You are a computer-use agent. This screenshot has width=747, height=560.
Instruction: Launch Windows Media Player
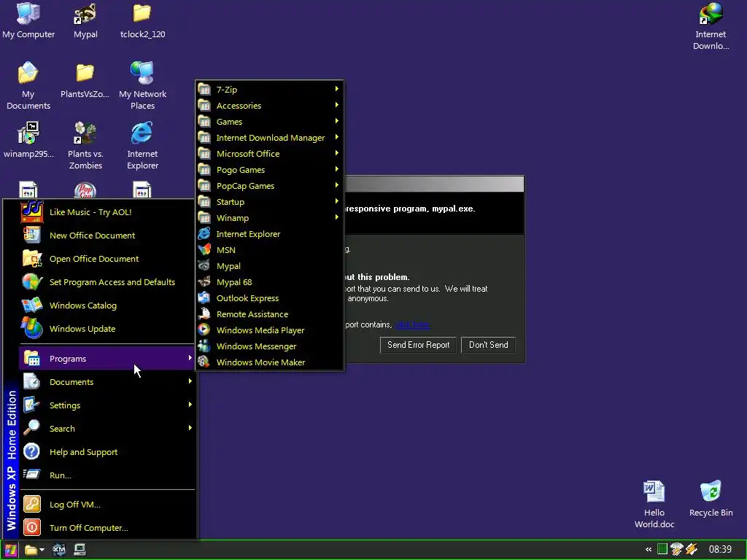click(x=269, y=330)
